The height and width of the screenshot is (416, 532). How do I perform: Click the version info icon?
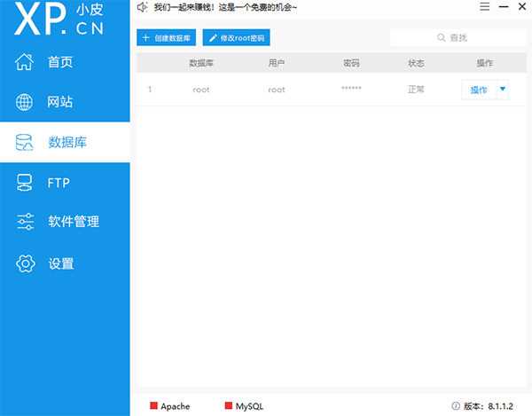pos(456,406)
